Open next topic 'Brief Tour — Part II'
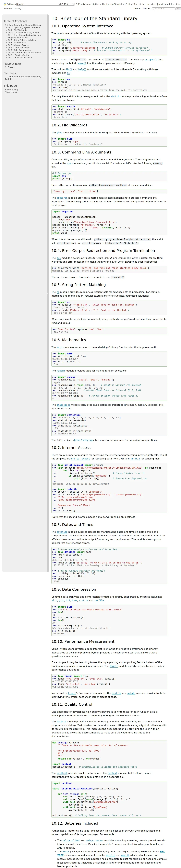181x868 pixels. [24, 78]
